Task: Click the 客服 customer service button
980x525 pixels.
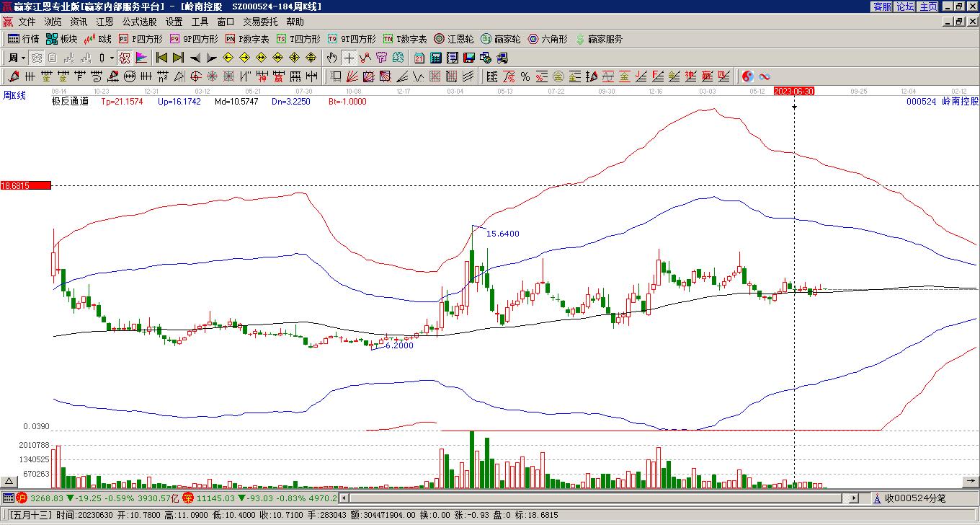Action: point(882,6)
